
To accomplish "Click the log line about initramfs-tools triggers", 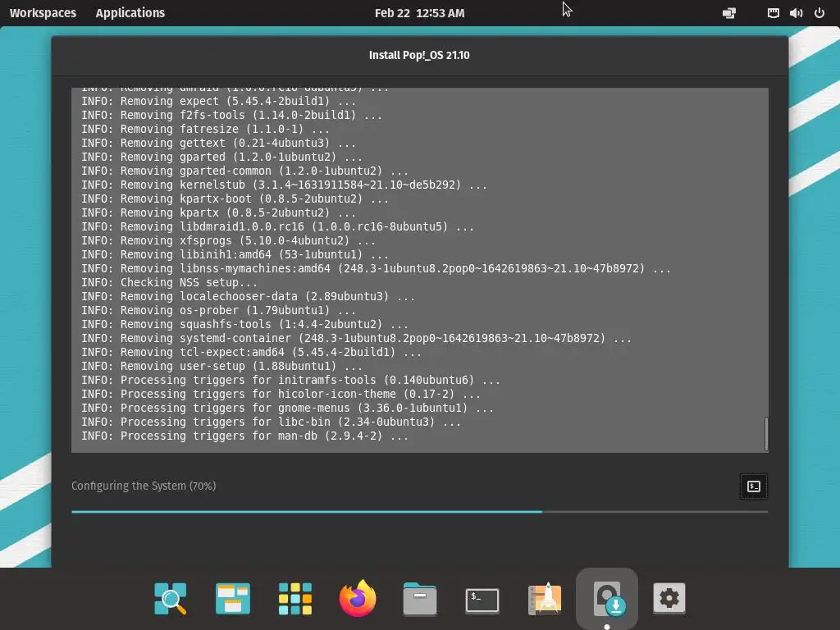I will point(291,380).
